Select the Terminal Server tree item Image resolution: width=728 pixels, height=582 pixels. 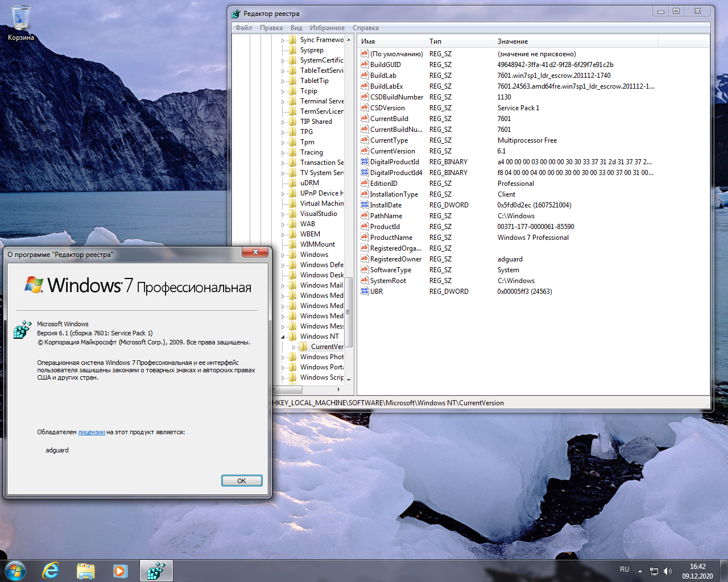point(322,101)
